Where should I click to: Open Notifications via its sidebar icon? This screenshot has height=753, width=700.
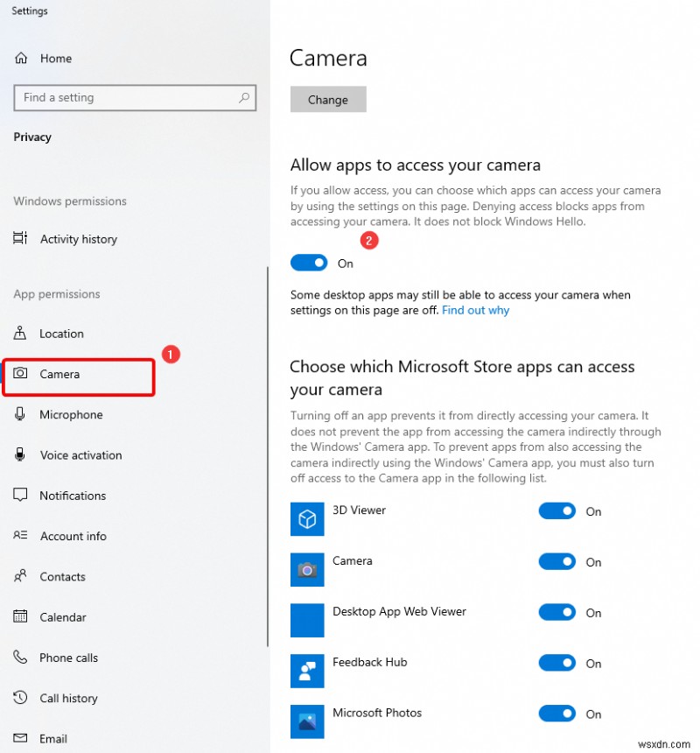20,496
